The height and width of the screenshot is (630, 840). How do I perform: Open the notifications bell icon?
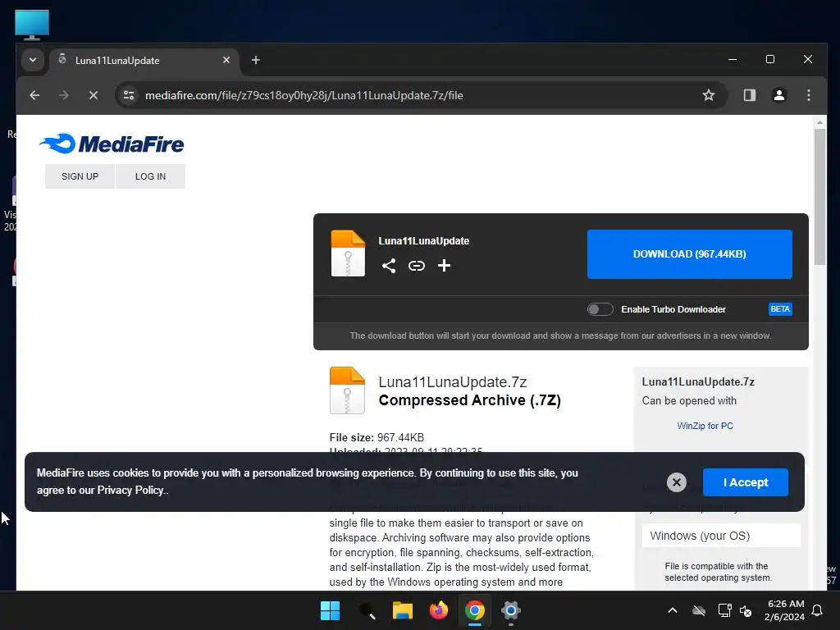tap(818, 610)
